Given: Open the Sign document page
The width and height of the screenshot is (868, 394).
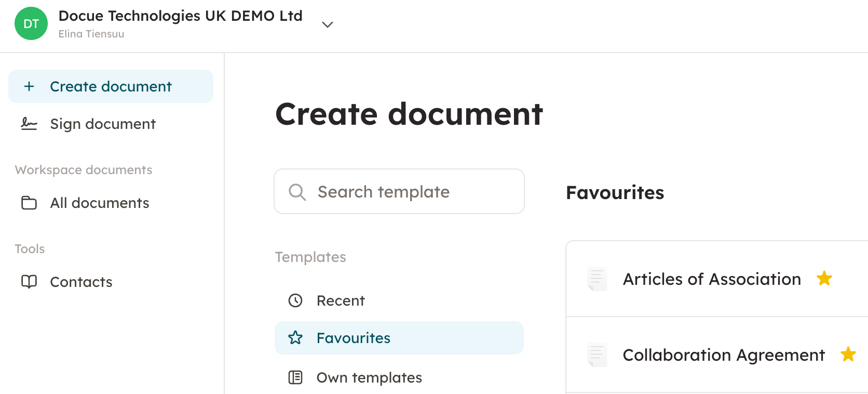Looking at the screenshot, I should 103,124.
